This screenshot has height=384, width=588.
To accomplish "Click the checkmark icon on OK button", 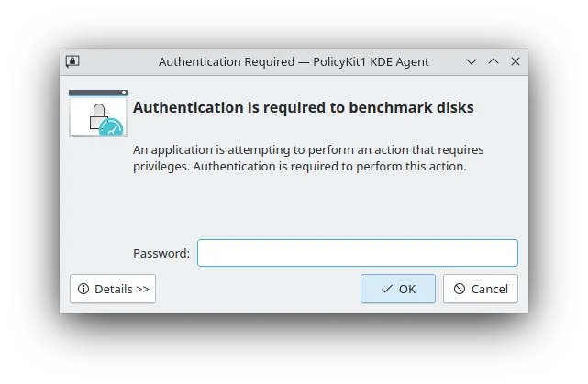I will pos(386,289).
